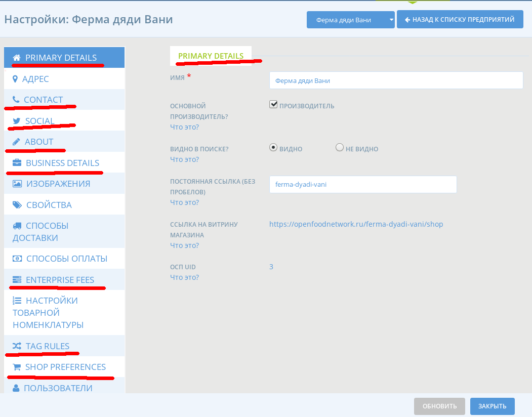Viewport: 532px width, 417px height.
Task: Click the truck icon beside СПОСОБЫ ДОСТАВКИ
Action: 17,226
